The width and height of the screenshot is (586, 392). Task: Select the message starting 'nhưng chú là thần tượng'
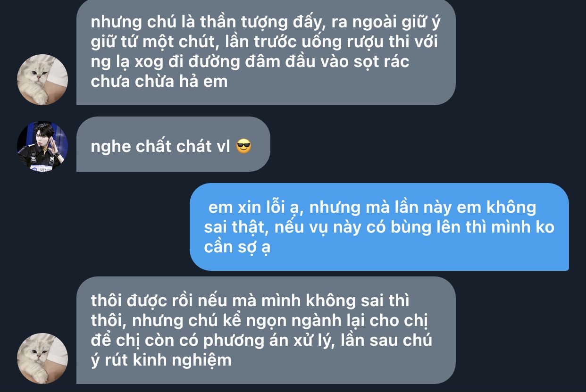pyautogui.click(x=266, y=52)
